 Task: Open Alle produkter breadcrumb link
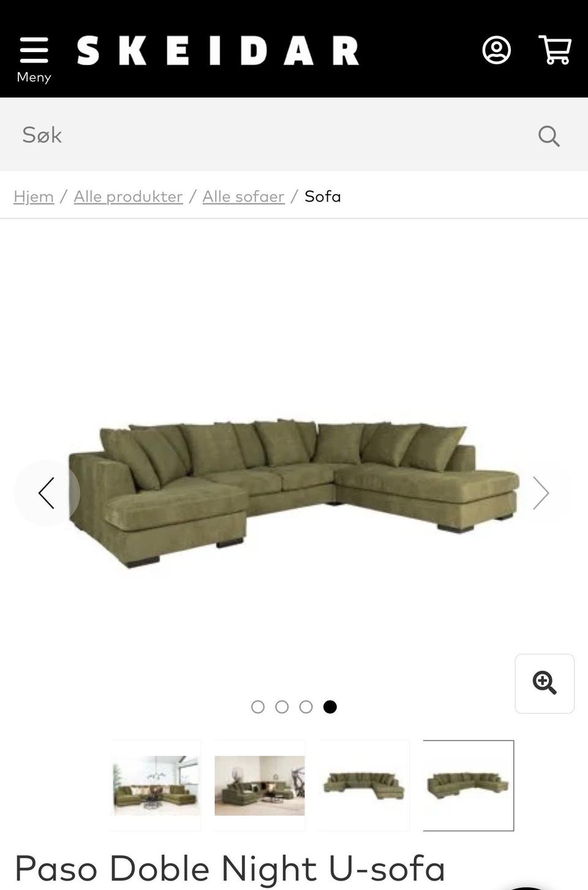coord(128,197)
